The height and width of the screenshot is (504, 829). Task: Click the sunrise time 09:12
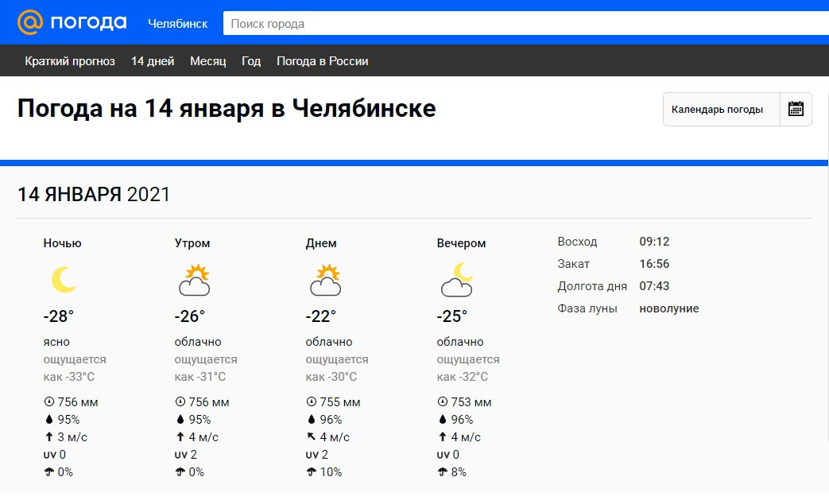click(654, 241)
